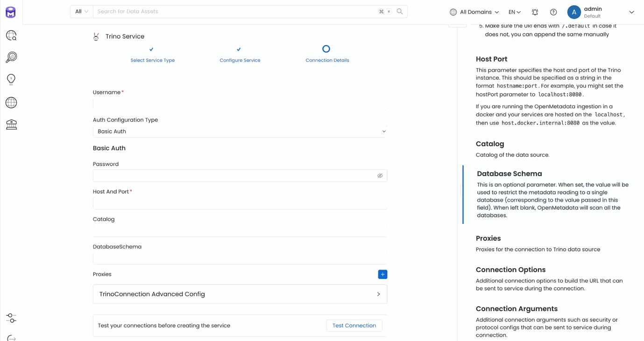Screen dimensions: 644x341
Task: Click the Trino Service title text
Action: point(125,36)
